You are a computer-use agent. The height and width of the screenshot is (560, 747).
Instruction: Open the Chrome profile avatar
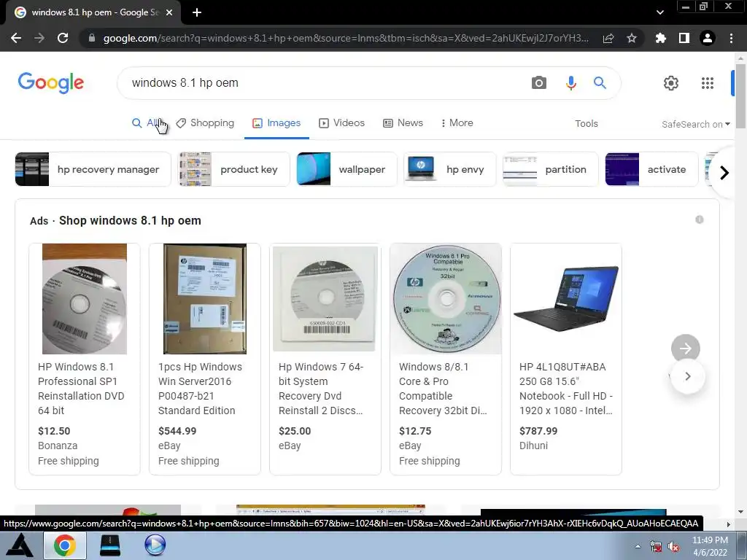(708, 38)
